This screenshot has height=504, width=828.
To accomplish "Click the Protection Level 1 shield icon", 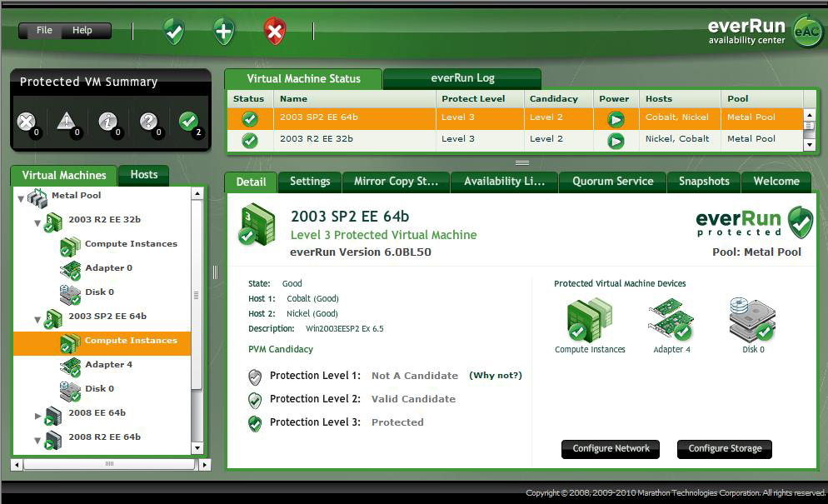I will click(x=255, y=377).
